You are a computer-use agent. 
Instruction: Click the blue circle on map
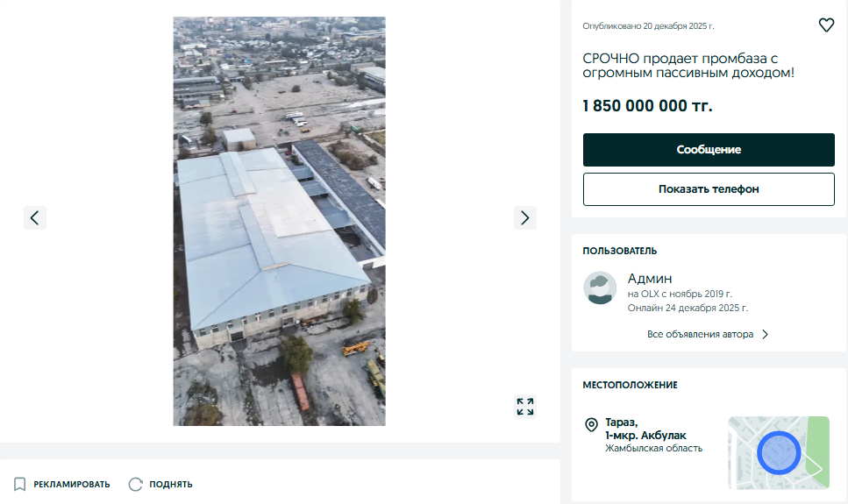779,453
